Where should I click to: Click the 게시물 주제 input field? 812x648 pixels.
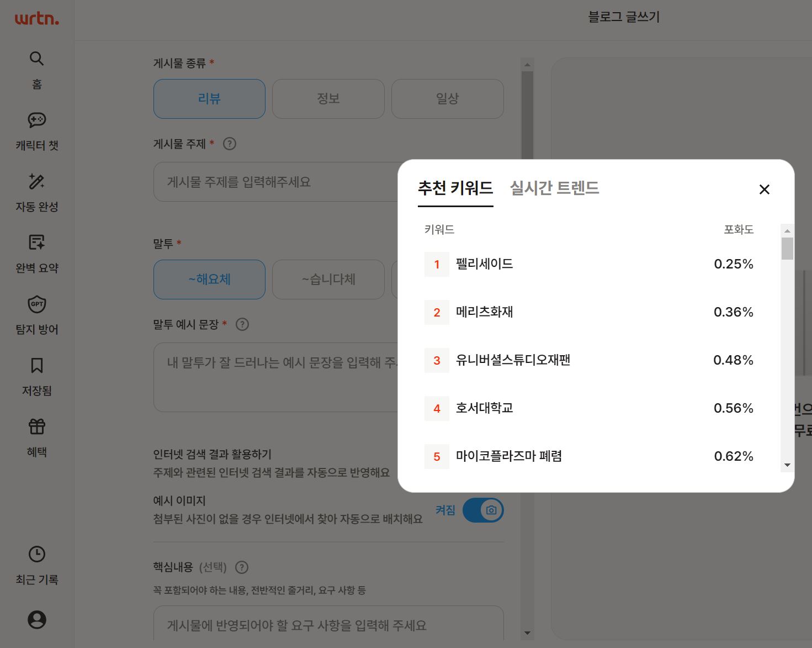[x=276, y=182]
